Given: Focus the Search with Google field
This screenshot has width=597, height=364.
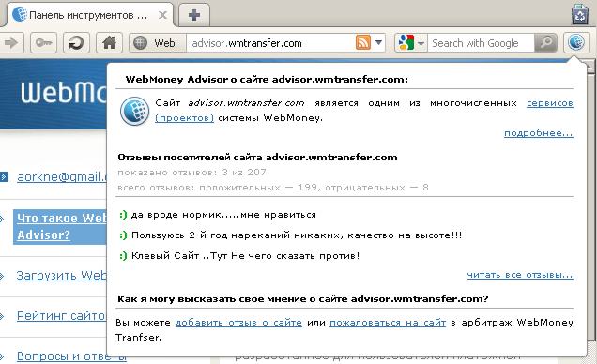Looking at the screenshot, I should point(481,43).
